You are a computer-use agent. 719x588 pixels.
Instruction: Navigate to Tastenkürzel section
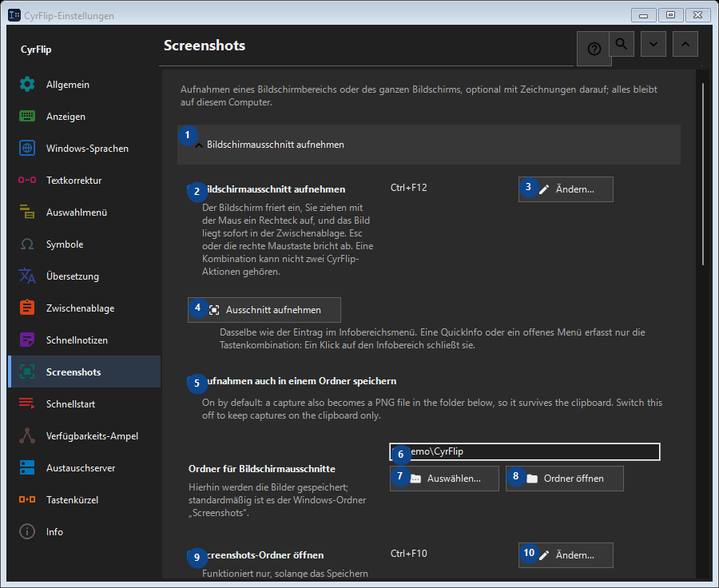(x=85, y=500)
